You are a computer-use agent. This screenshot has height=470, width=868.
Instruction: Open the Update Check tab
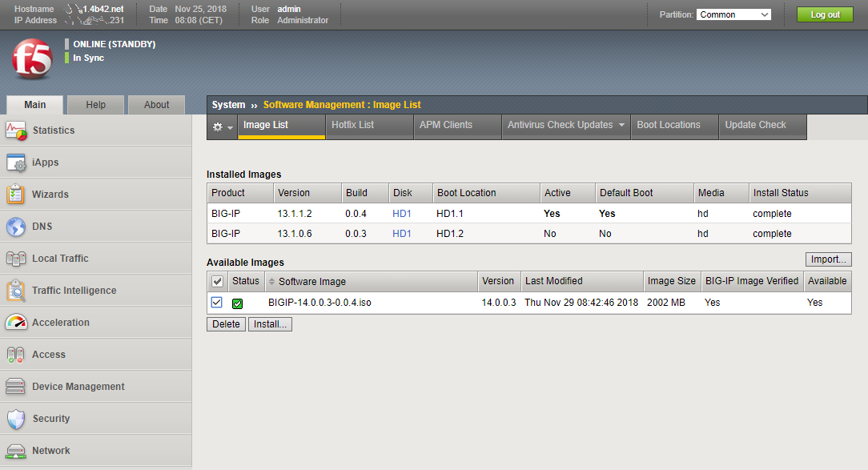(x=763, y=127)
